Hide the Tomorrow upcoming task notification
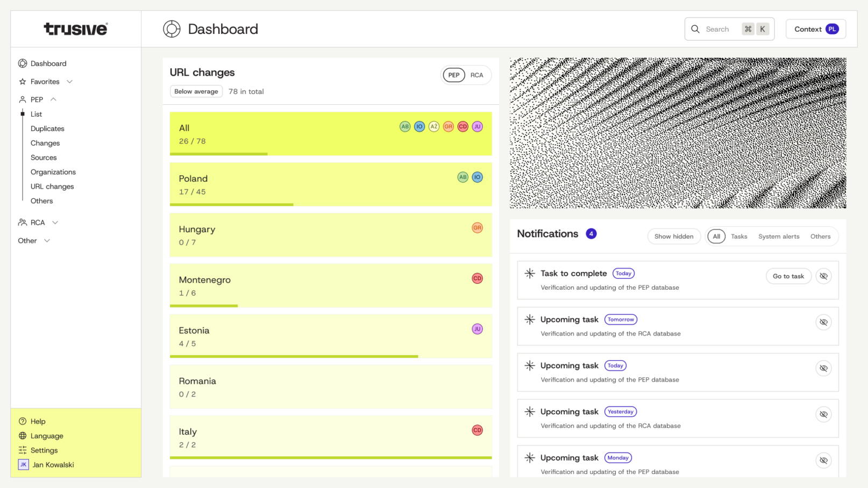Image resolution: width=868 pixels, height=488 pixels. [823, 322]
